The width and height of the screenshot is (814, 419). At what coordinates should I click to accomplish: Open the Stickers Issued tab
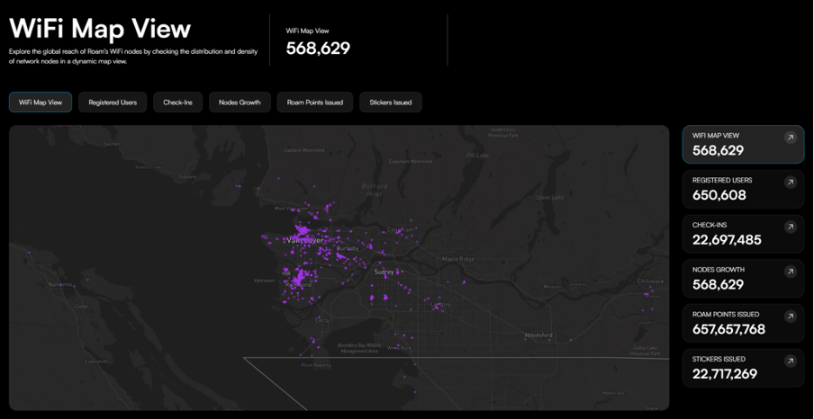[x=390, y=102]
